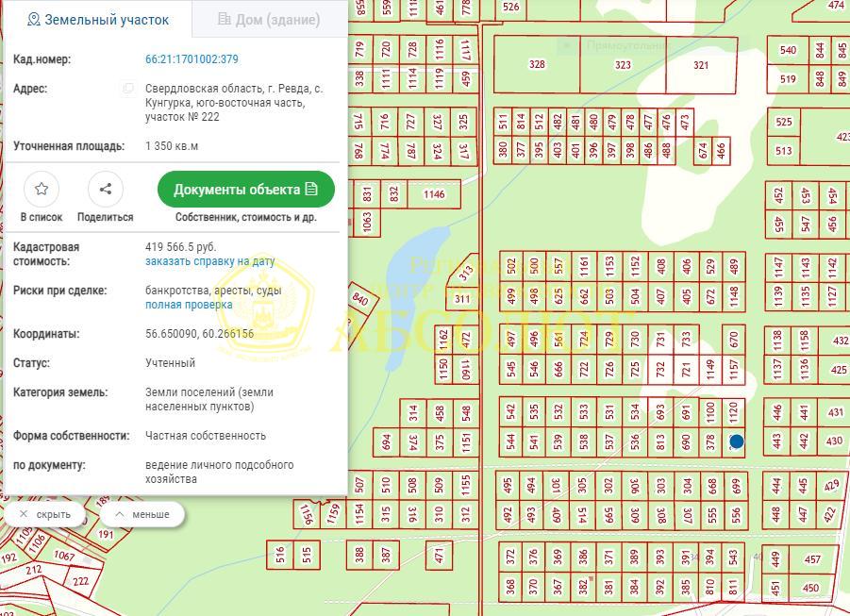Screen dimensions: 850x616
Task: Click the green Документы объекта button
Action: coord(245,190)
